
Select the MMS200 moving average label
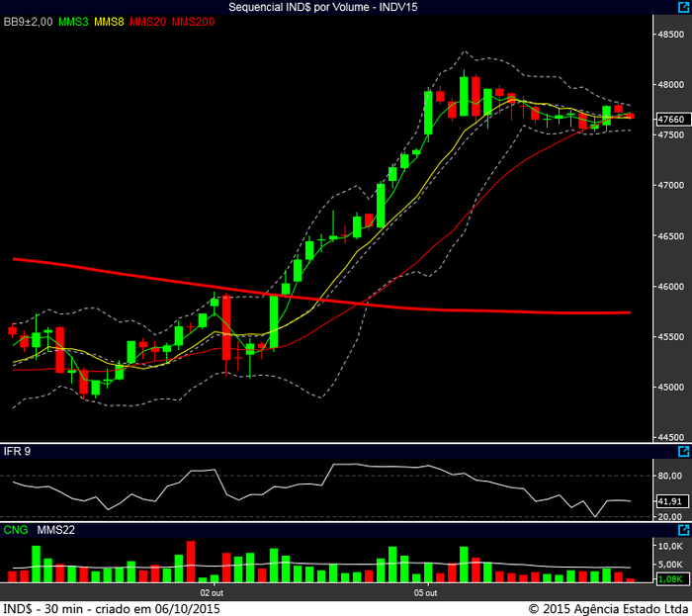[193, 21]
